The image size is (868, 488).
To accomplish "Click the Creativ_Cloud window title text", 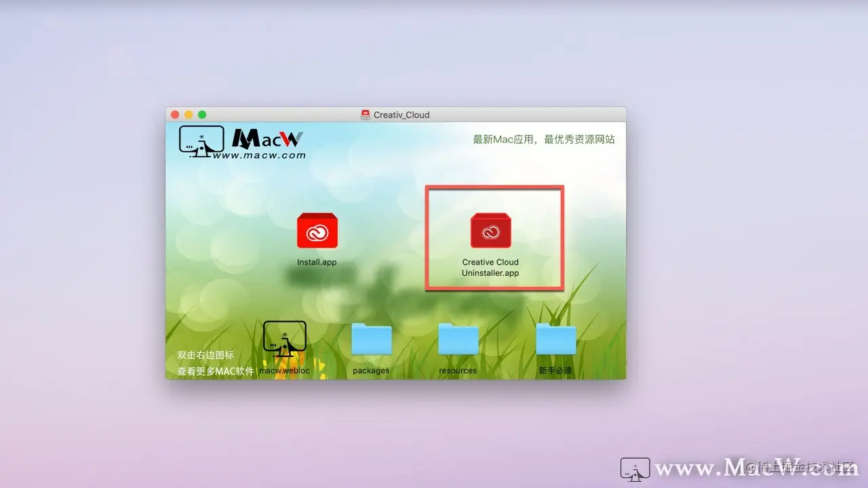I will (401, 115).
